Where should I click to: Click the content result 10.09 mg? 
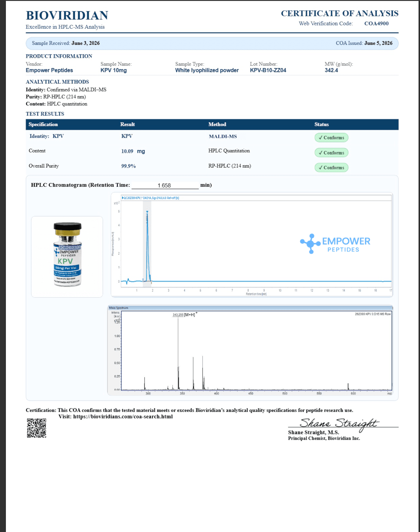pos(133,151)
